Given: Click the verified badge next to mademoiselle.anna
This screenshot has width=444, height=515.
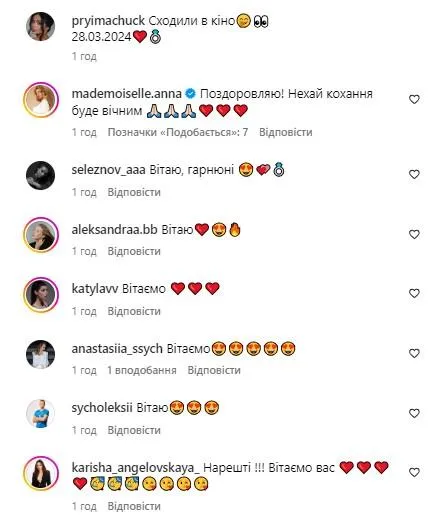Looking at the screenshot, I should 190,94.
